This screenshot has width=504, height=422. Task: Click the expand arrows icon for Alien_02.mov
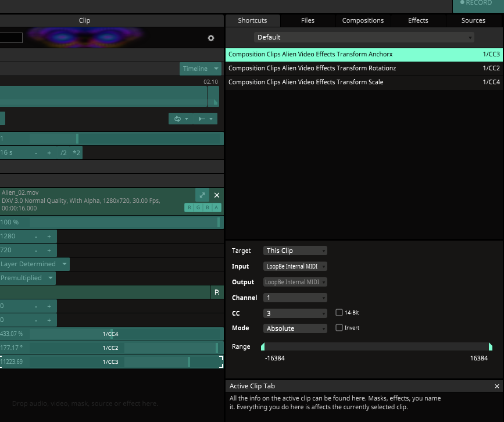click(x=202, y=195)
